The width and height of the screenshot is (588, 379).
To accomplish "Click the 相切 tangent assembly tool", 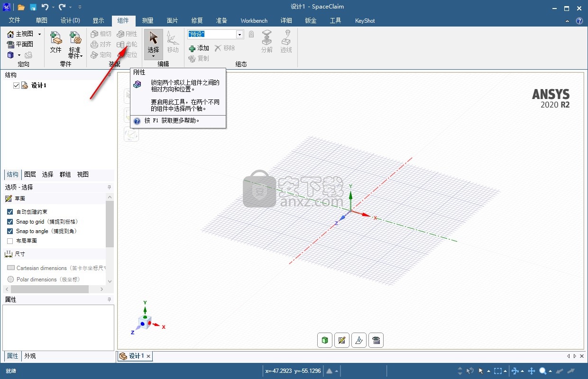I will (101, 34).
